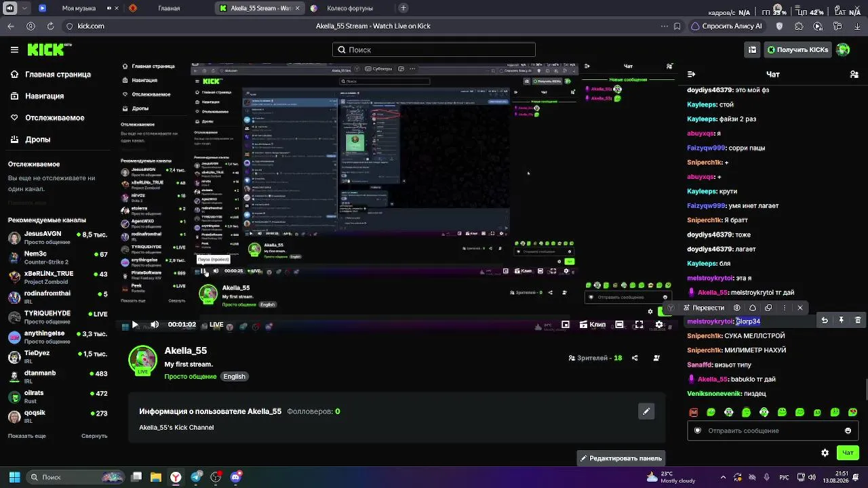Toggle theater mode in player
Screen dimensions: 868x488
(619, 325)
